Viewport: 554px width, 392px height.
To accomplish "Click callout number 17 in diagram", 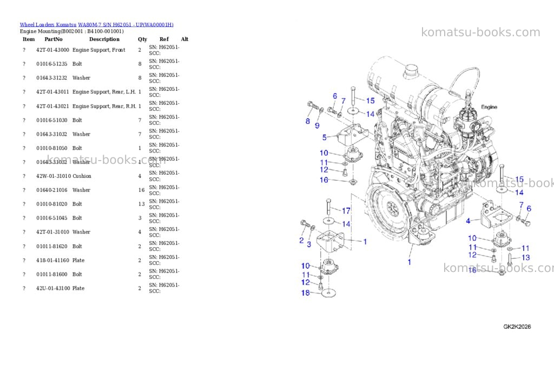I will (x=346, y=211).
